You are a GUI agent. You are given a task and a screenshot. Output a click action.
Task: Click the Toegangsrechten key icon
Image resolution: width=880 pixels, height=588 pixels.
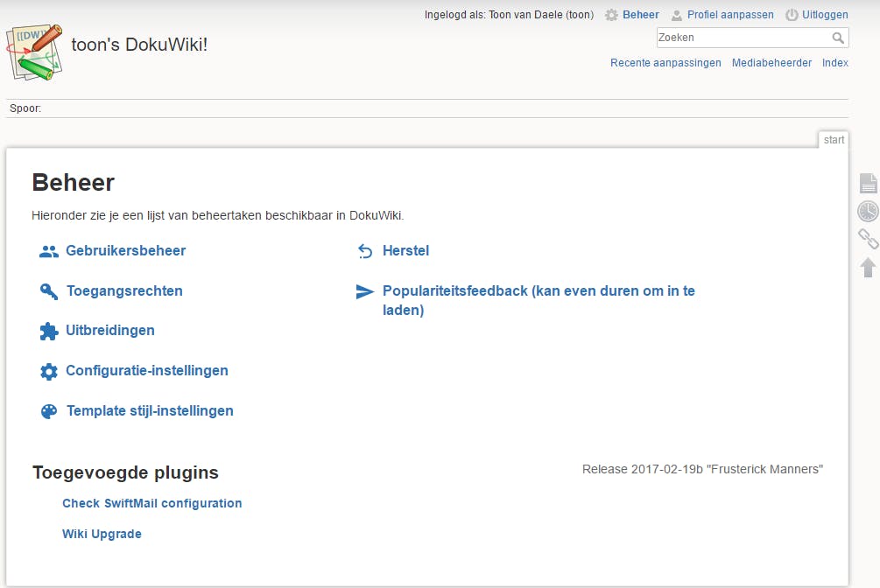pyautogui.click(x=49, y=291)
